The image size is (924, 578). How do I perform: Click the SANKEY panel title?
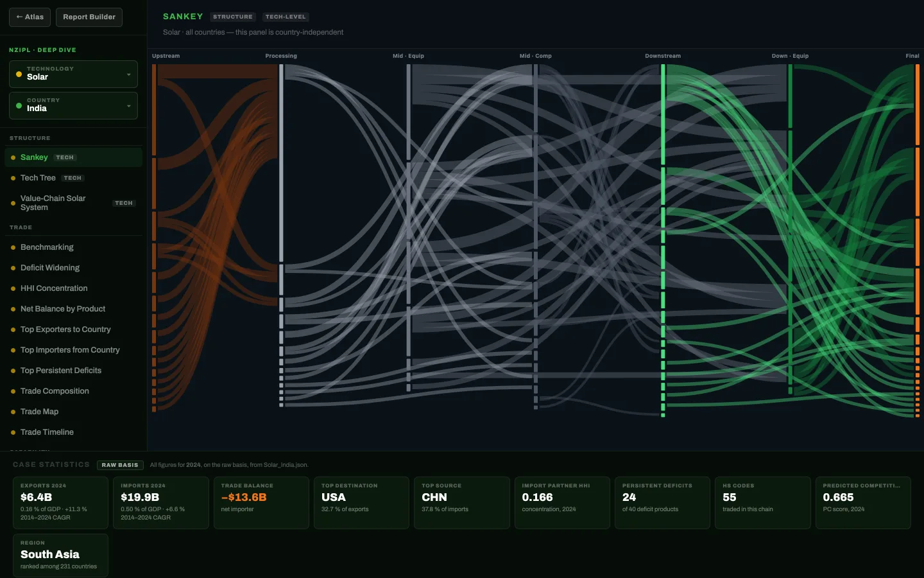tap(183, 16)
